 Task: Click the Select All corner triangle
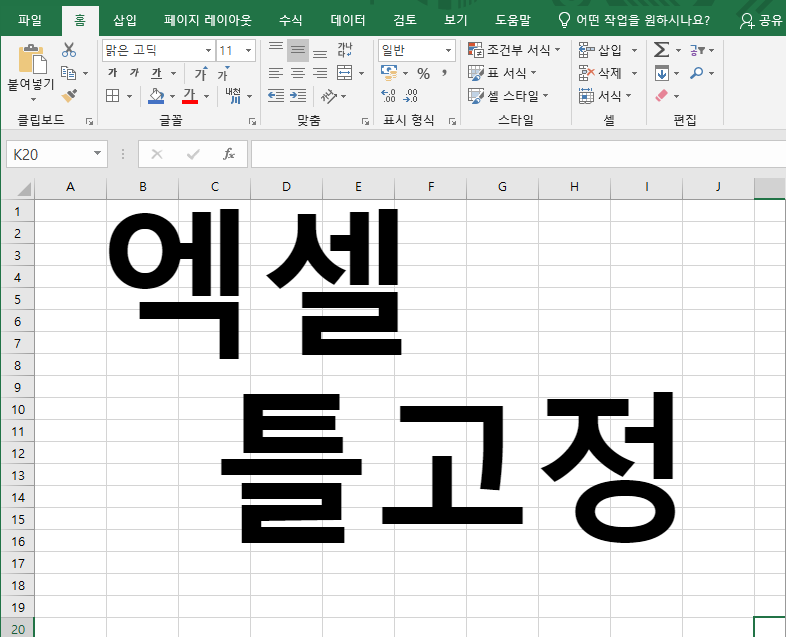(x=22, y=188)
